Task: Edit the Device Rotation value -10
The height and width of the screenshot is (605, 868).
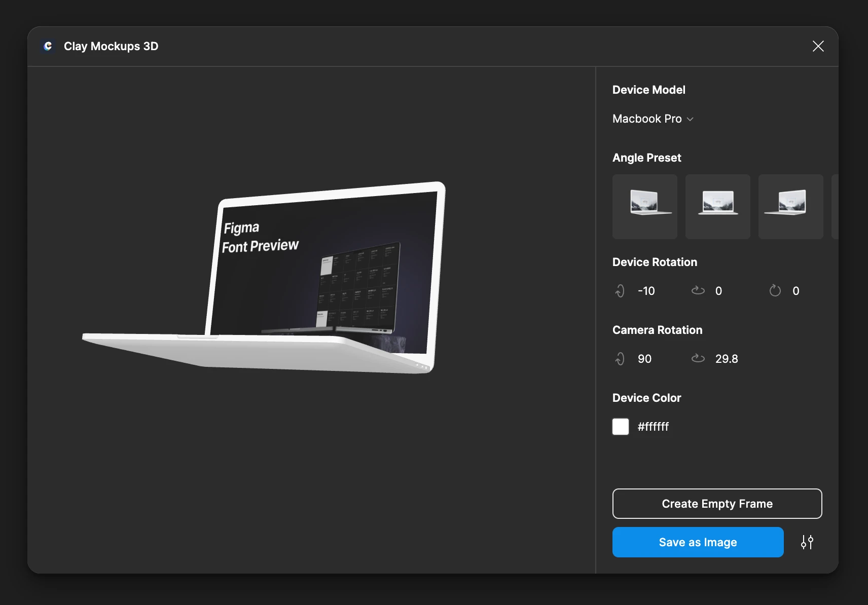Action: pos(646,291)
